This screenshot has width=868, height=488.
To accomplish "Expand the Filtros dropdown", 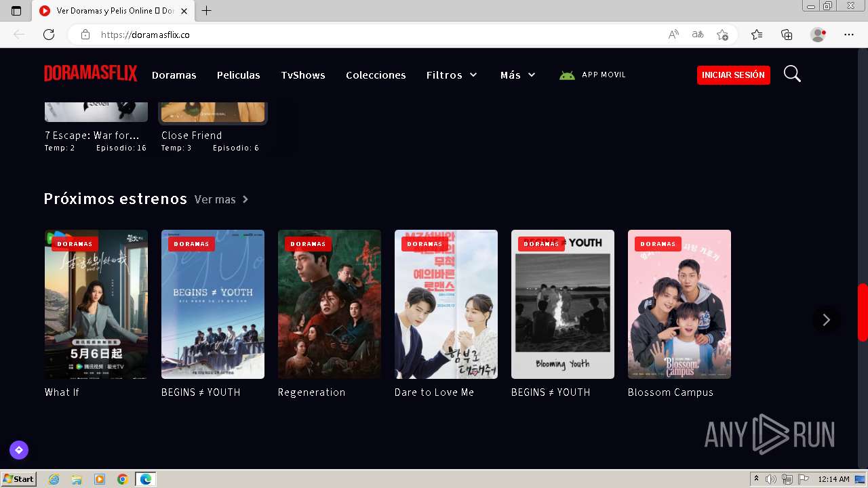I will tap(452, 75).
